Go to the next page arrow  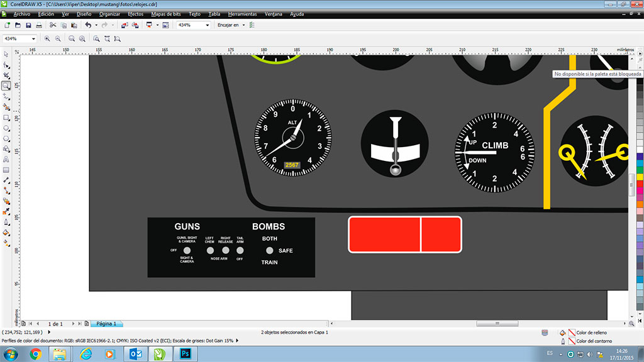[x=74, y=324]
